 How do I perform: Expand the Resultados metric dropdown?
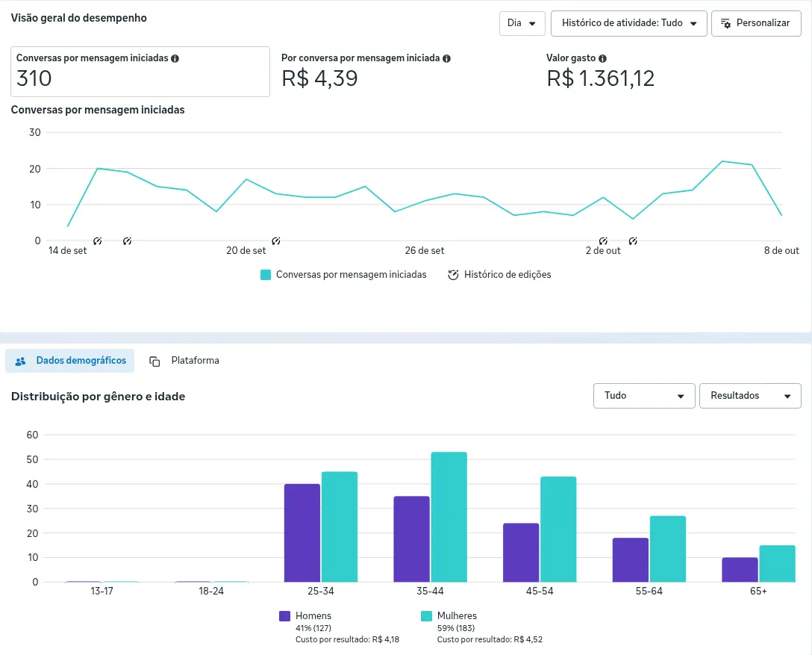tap(750, 396)
